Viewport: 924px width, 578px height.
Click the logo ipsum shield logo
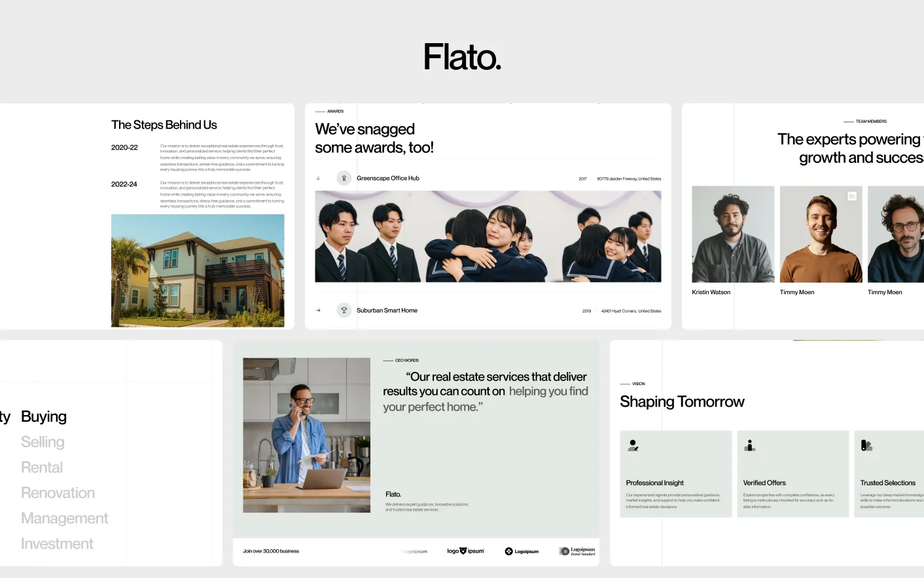click(465, 551)
